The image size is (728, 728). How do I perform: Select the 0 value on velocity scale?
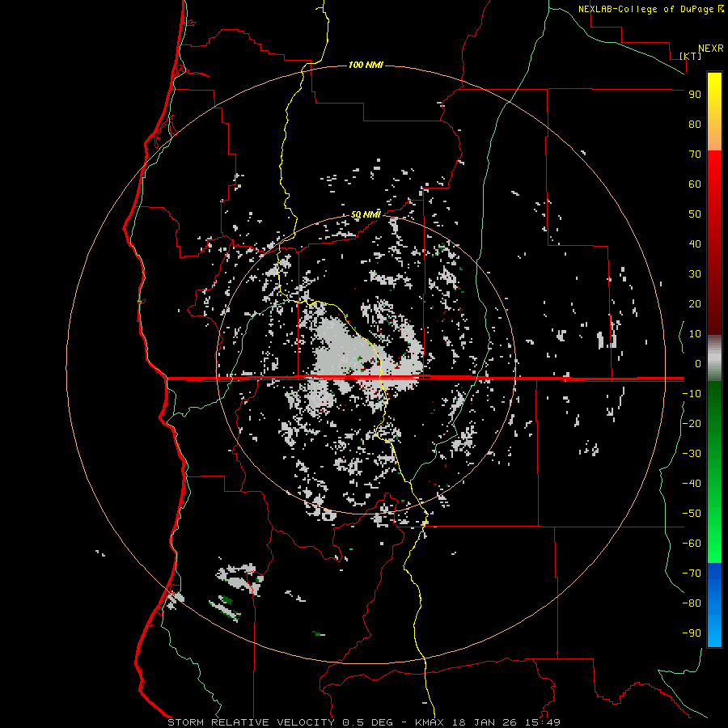698,363
